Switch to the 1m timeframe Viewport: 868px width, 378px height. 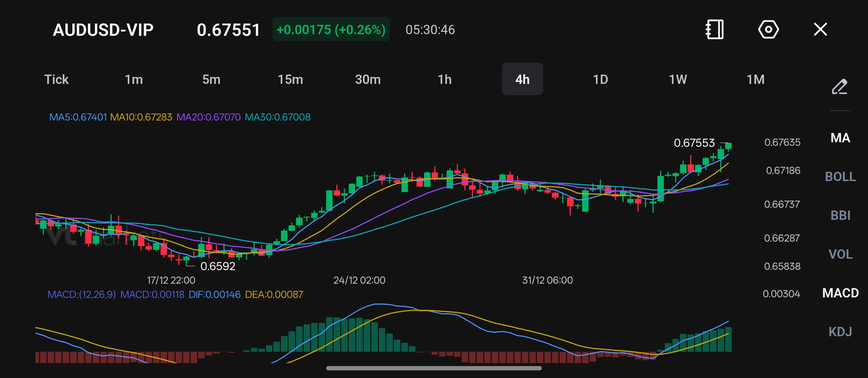click(x=134, y=80)
